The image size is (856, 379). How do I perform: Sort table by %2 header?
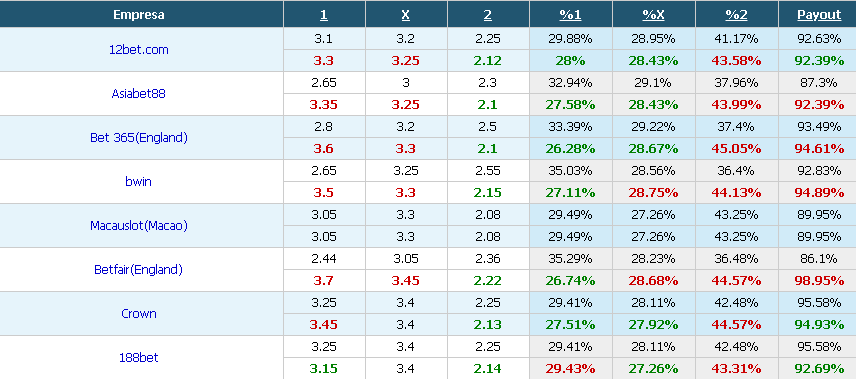[736, 15]
